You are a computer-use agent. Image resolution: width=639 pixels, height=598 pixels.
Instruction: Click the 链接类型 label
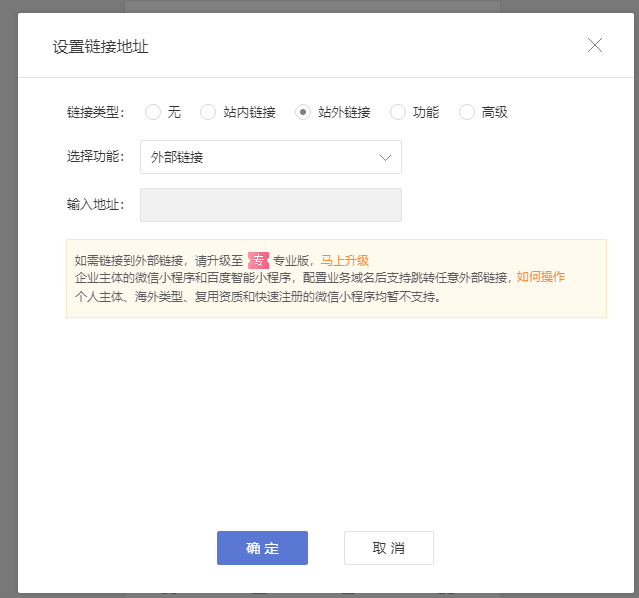pyautogui.click(x=95, y=112)
